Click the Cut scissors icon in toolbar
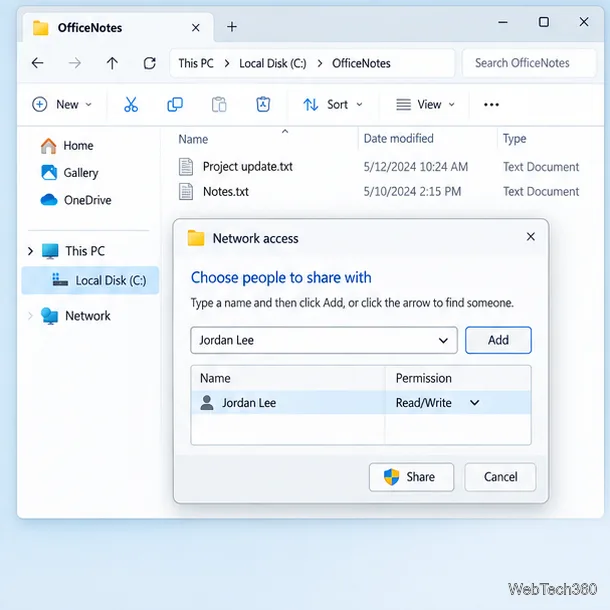This screenshot has height=610, width=610. (131, 104)
